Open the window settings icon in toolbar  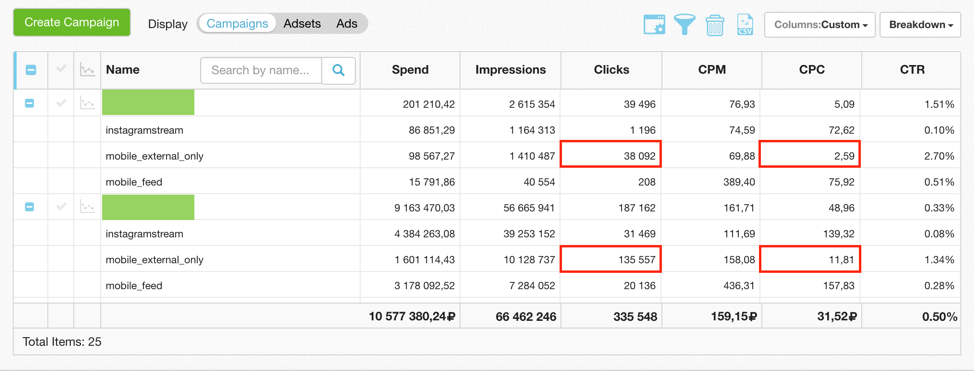point(654,24)
